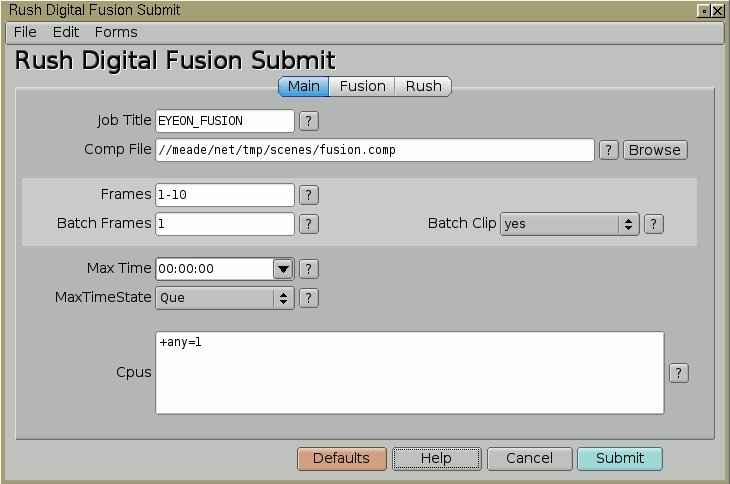
Task: Show help for Frames
Action: click(x=309, y=195)
